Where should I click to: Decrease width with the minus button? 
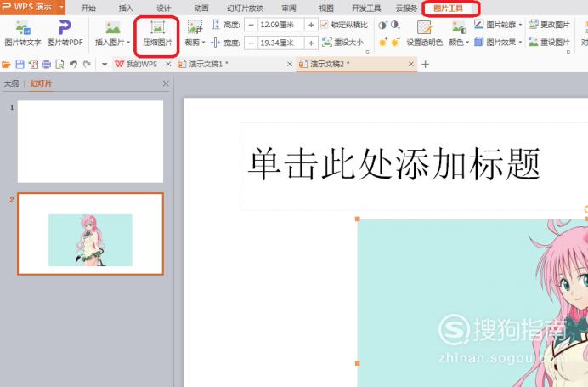tap(252, 43)
